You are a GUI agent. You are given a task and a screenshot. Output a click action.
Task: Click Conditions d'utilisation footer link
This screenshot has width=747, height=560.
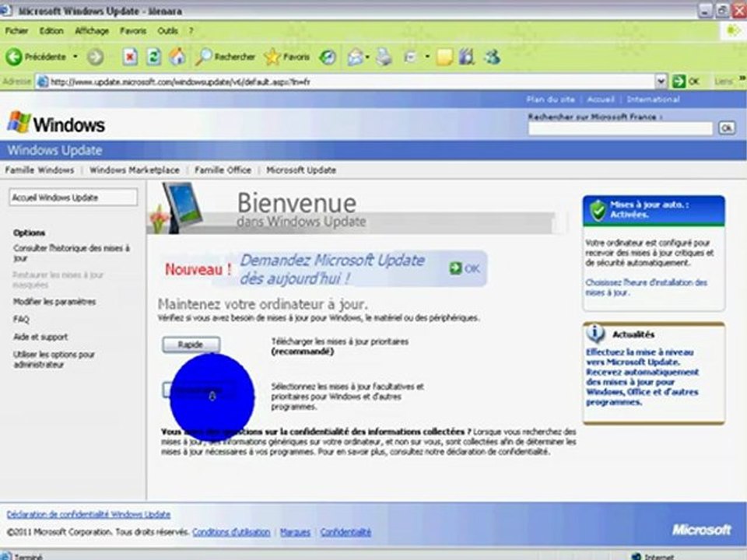click(x=231, y=532)
